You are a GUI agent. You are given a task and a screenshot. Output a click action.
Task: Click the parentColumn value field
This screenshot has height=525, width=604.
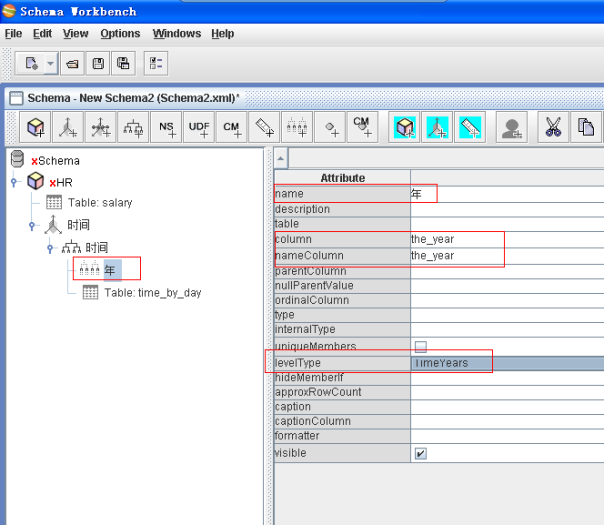point(507,271)
